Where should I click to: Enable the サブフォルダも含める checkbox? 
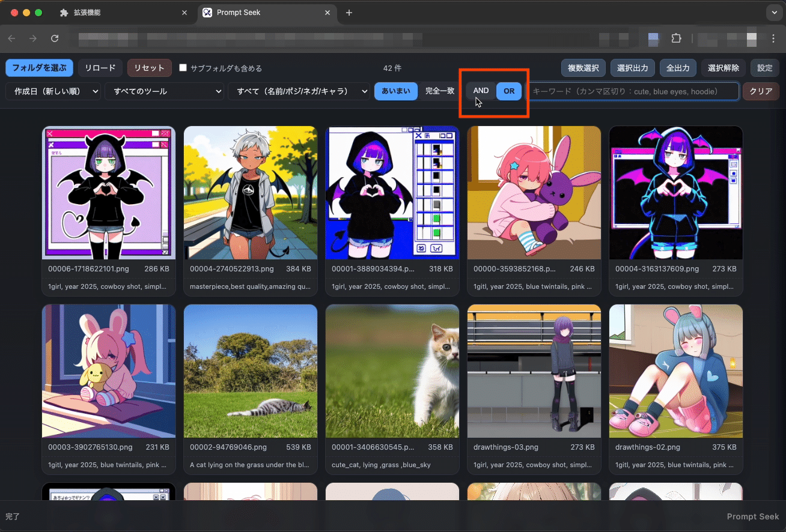(183, 68)
